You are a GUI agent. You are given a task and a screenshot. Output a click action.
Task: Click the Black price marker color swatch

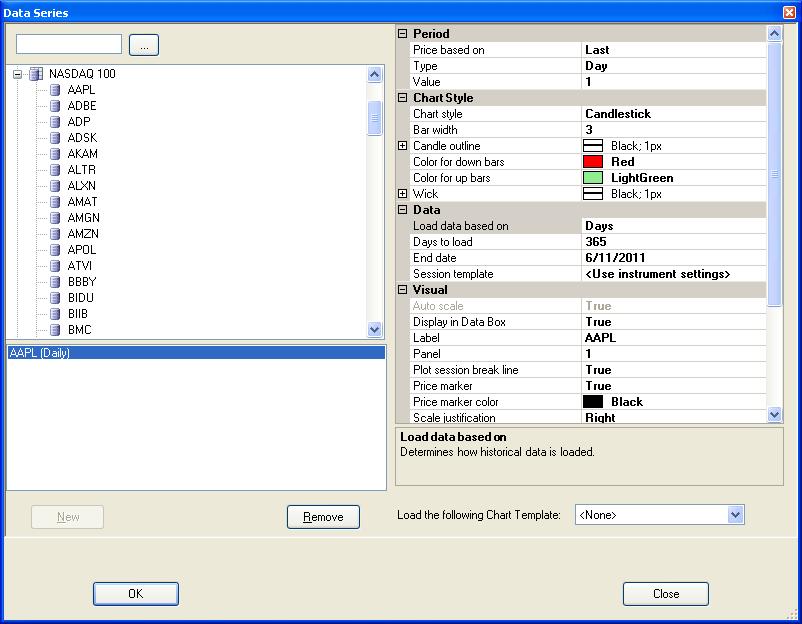(x=593, y=402)
